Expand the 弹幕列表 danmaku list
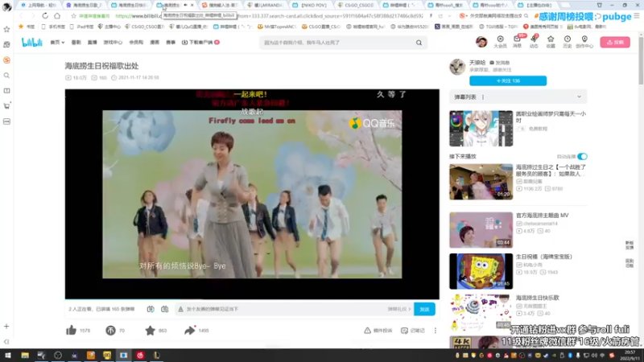The image size is (644, 362). 579,97
